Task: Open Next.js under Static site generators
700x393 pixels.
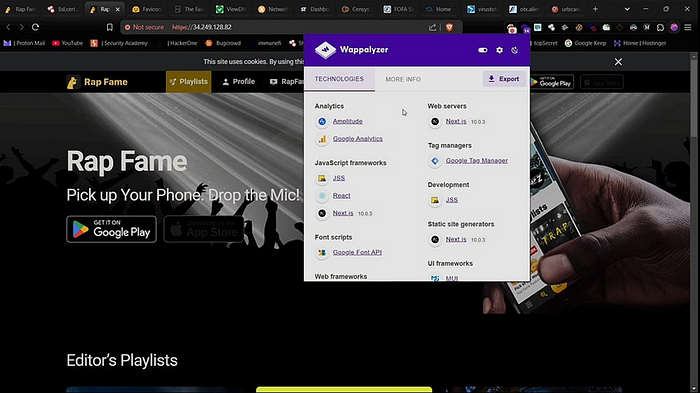Action: (x=456, y=239)
